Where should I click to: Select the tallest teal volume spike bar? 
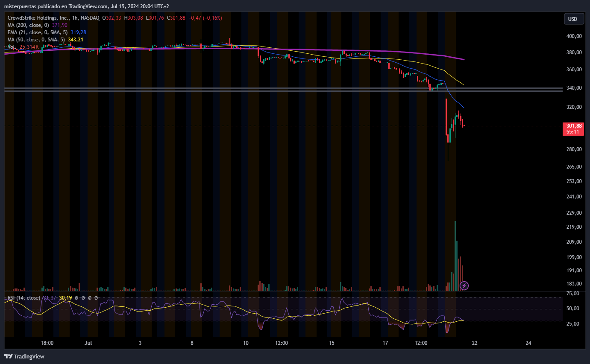pyautogui.click(x=455, y=256)
